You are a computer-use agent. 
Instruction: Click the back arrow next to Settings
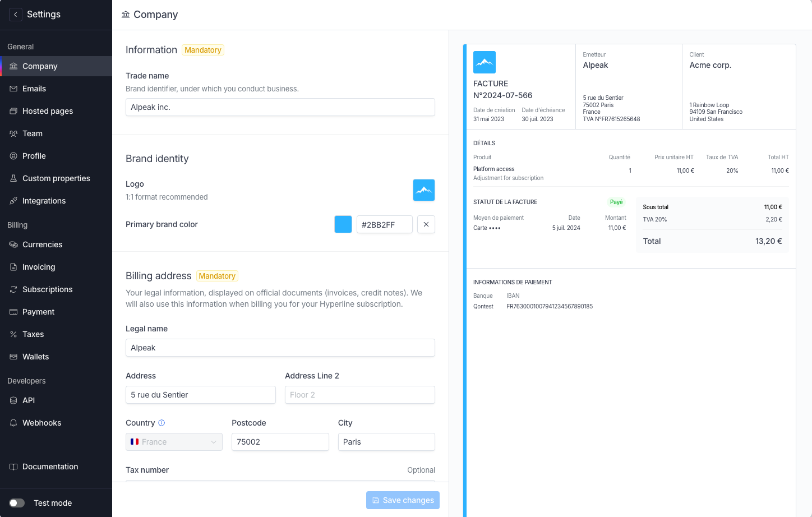[x=16, y=15]
